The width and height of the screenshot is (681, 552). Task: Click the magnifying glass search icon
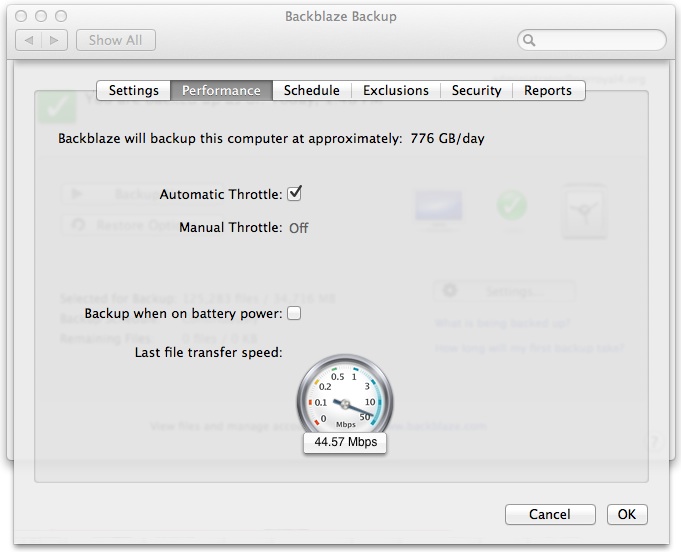point(529,40)
